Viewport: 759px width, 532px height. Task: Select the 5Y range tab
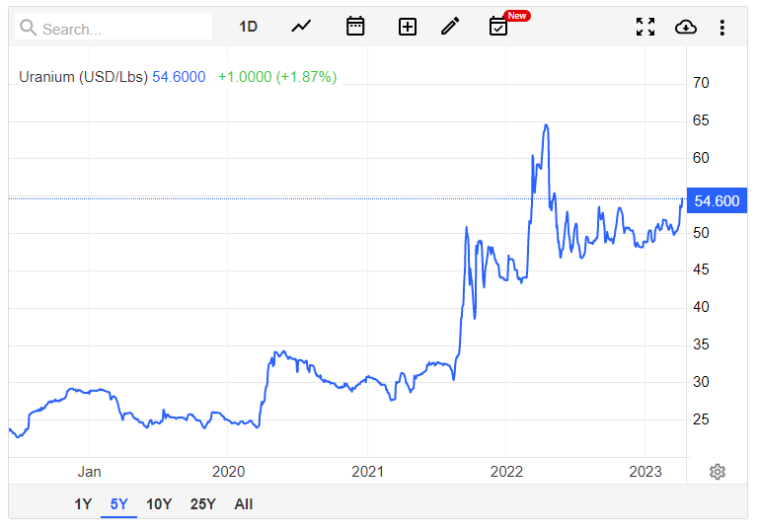(x=119, y=504)
